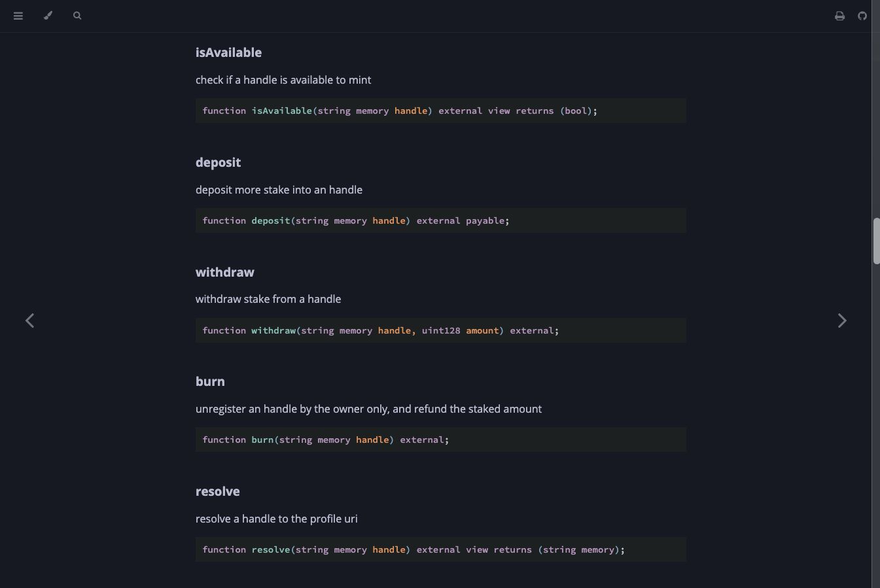This screenshot has width=880, height=588.
Task: Open the GitHub repository icon
Action: [x=862, y=16]
